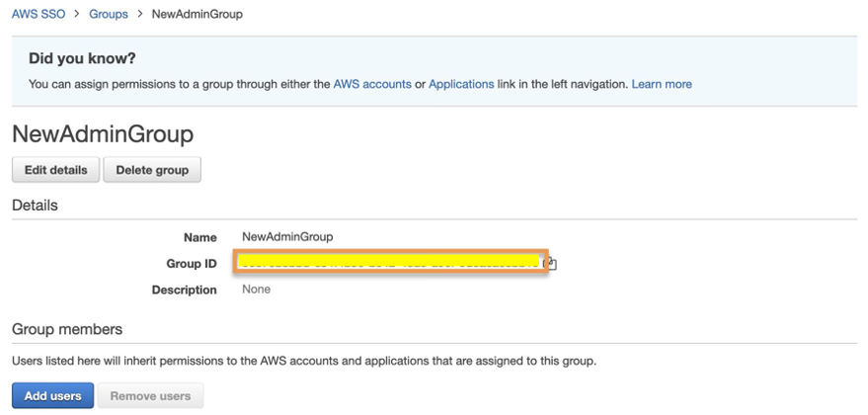Open the Applications link in the info banner
Screen dimensions: 868x415
click(461, 84)
